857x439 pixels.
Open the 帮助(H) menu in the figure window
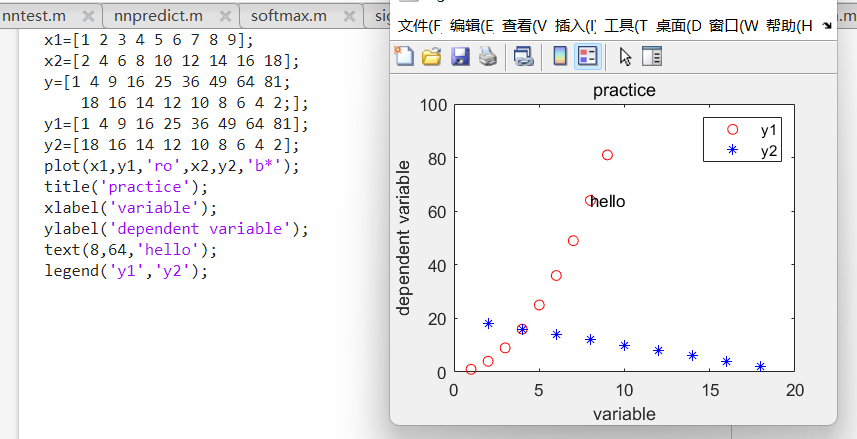[x=789, y=25]
